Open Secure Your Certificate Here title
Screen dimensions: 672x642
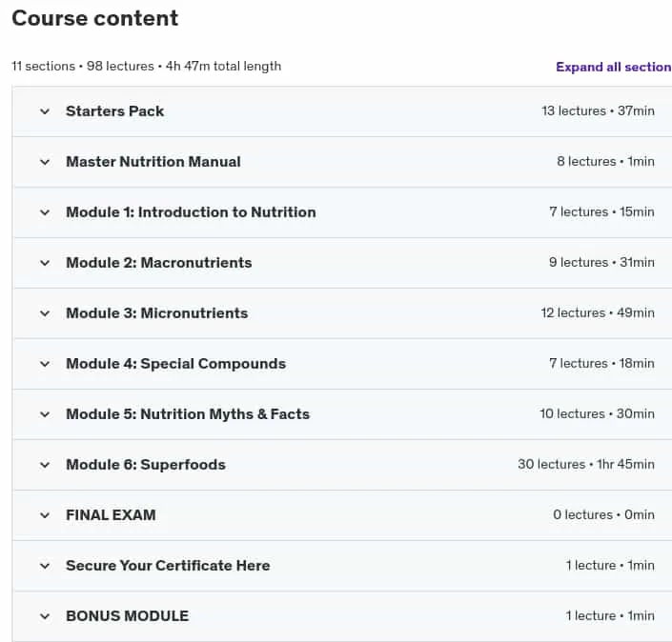tap(168, 566)
